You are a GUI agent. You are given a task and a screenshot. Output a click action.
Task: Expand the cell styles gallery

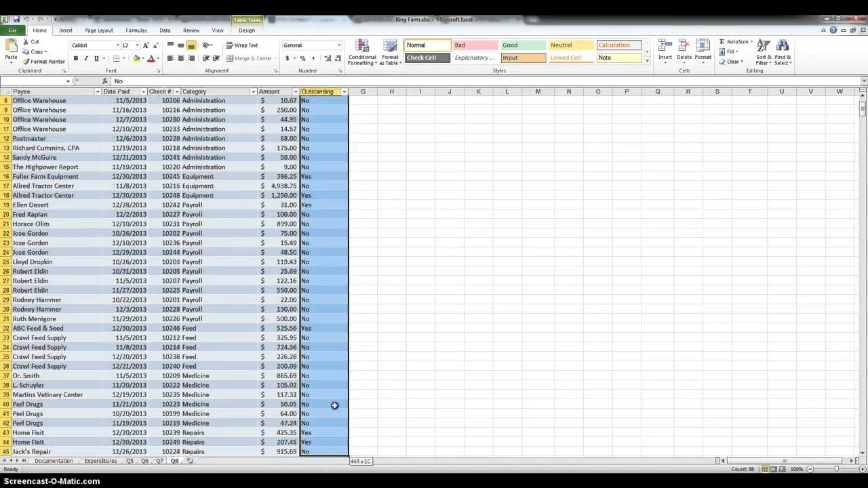coord(647,61)
